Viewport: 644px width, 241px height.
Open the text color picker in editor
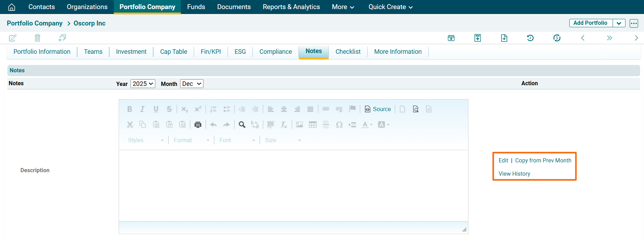coord(367,125)
